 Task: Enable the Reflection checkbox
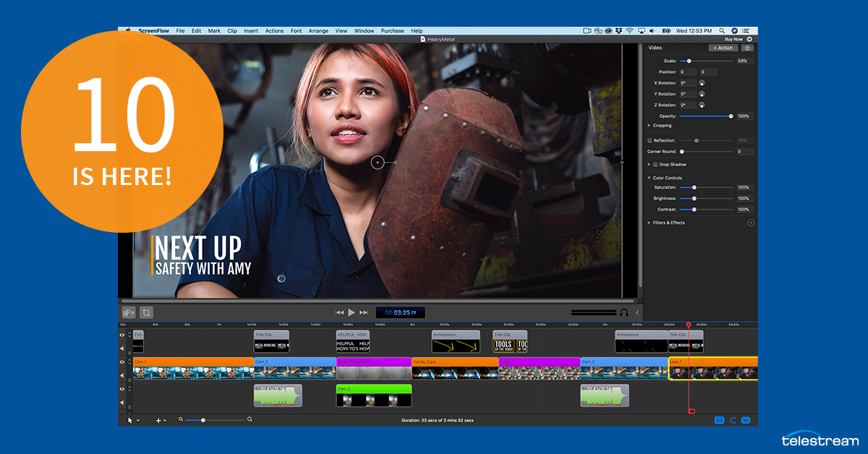click(650, 140)
